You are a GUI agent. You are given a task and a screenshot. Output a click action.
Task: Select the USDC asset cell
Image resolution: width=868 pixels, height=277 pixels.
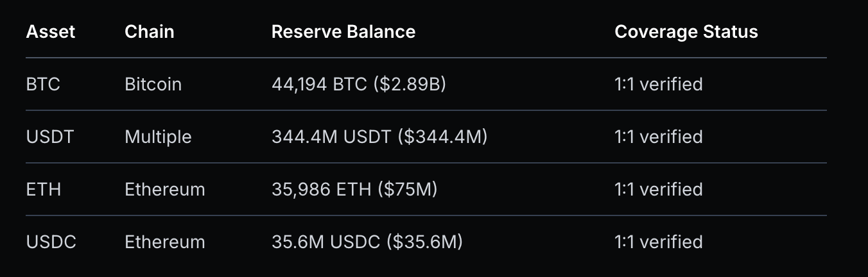click(x=51, y=242)
